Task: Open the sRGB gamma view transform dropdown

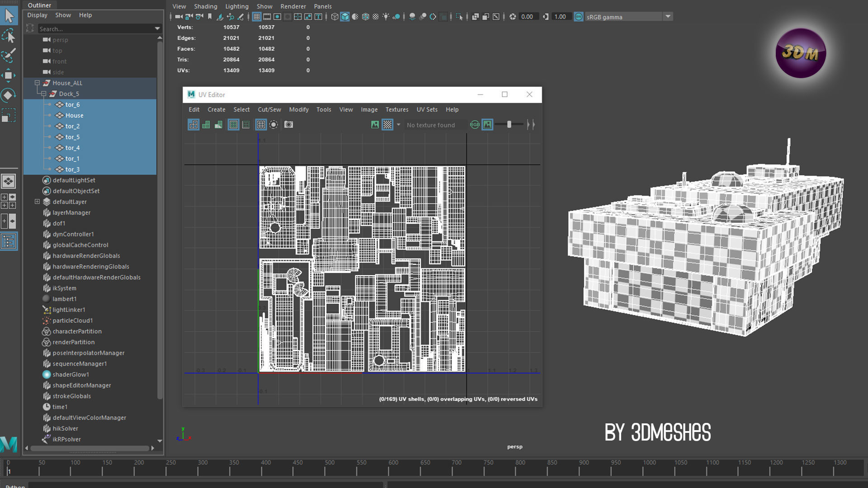Action: click(668, 17)
